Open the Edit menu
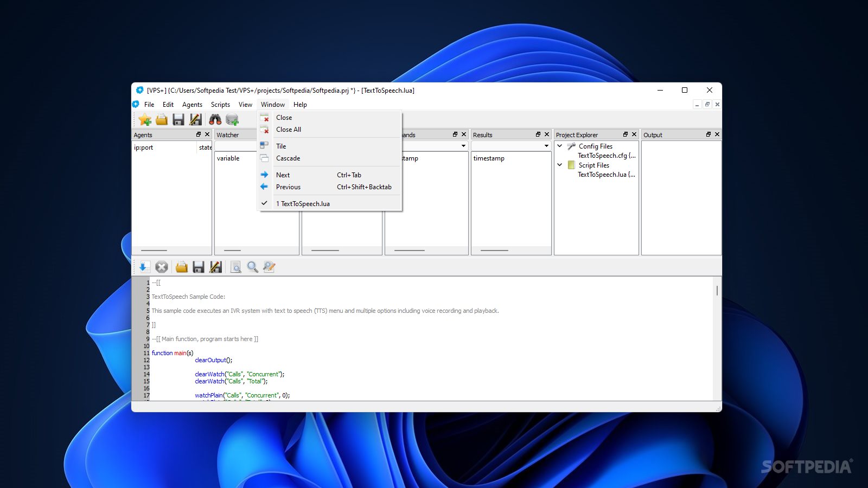 [x=168, y=105]
